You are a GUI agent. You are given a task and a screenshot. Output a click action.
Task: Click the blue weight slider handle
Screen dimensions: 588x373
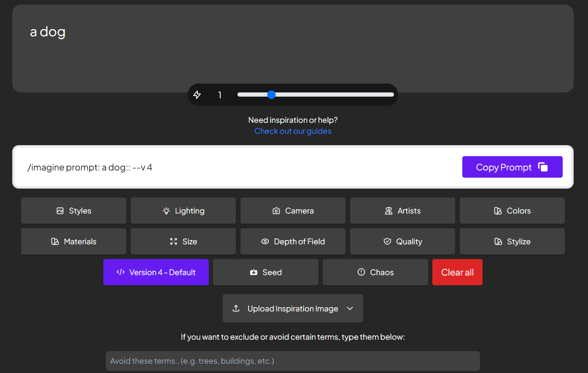click(272, 95)
